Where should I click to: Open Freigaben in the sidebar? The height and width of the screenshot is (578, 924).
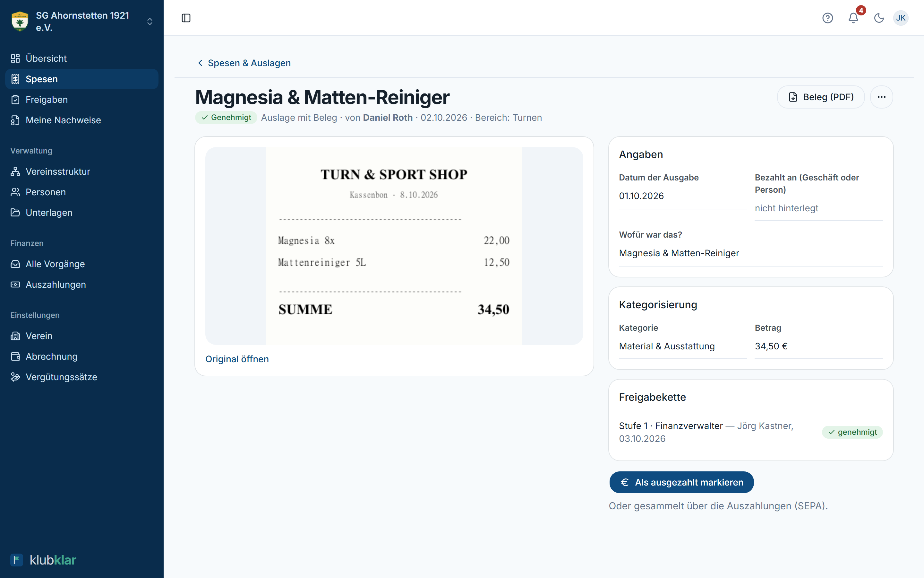pos(82,100)
